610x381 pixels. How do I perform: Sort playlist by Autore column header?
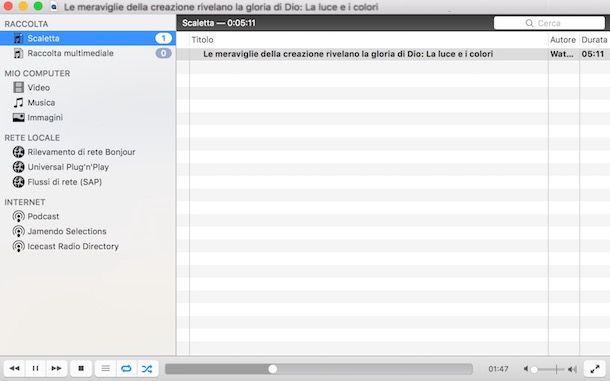(563, 40)
